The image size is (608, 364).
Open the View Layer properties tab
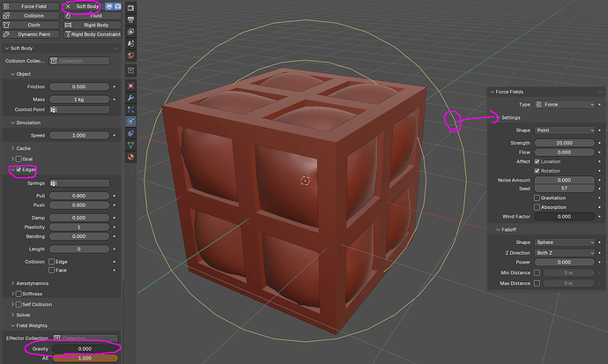point(130,32)
